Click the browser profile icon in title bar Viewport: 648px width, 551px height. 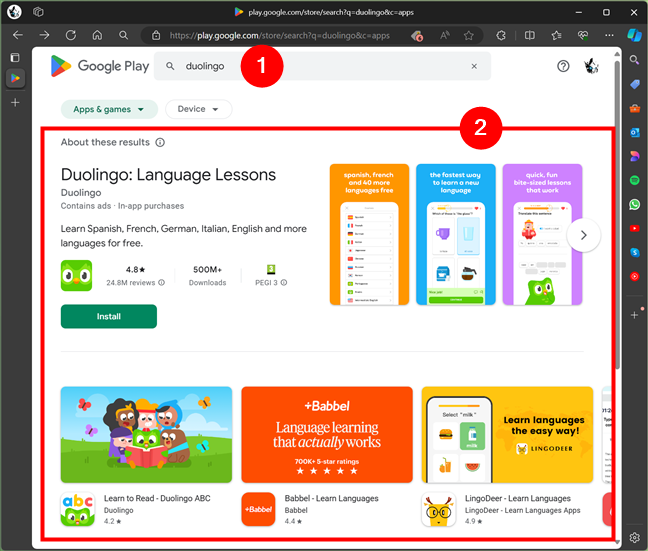coord(14,12)
